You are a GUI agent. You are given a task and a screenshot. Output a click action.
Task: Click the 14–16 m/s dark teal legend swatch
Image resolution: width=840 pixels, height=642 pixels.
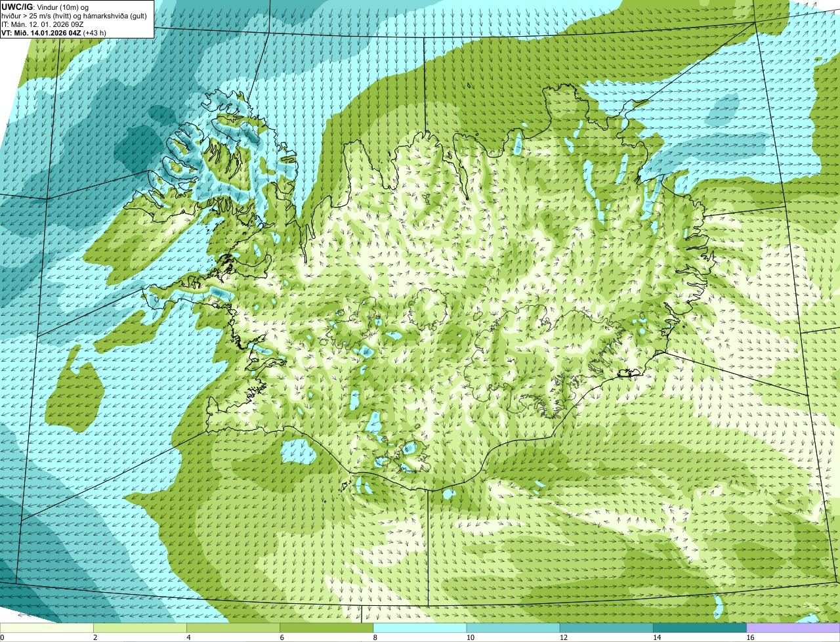pyautogui.click(x=700, y=628)
